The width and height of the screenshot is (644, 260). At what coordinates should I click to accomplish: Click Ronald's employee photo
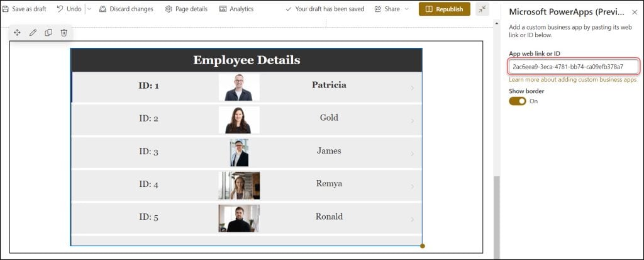tap(239, 218)
